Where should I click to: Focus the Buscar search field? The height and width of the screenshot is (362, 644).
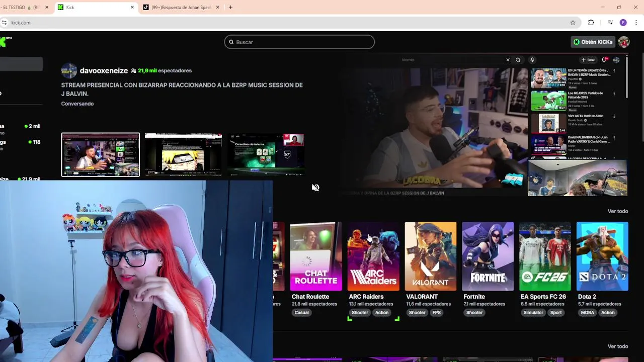point(299,42)
